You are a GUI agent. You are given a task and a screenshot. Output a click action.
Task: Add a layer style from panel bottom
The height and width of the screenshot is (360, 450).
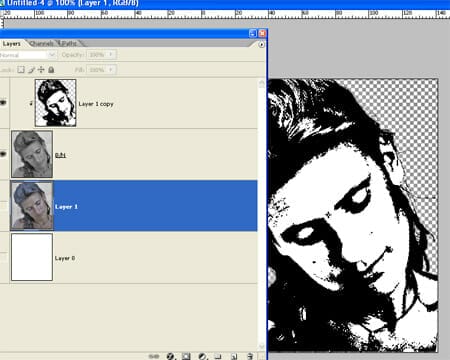coord(170,356)
